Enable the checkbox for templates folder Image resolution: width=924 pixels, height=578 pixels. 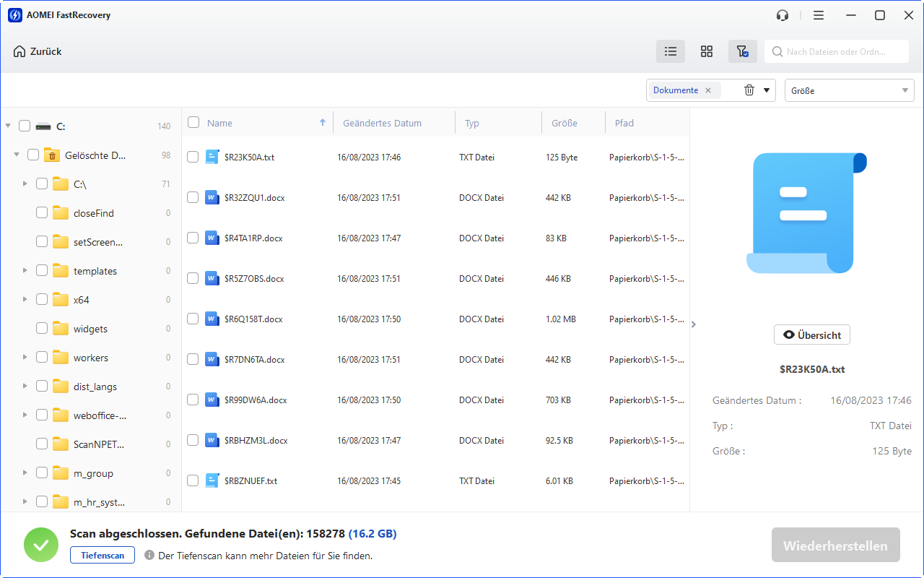(x=42, y=271)
